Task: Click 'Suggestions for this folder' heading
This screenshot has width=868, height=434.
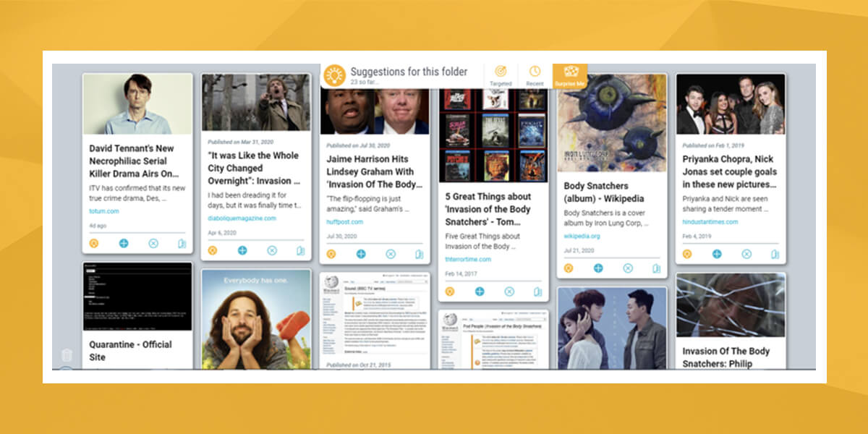Action: point(409,72)
